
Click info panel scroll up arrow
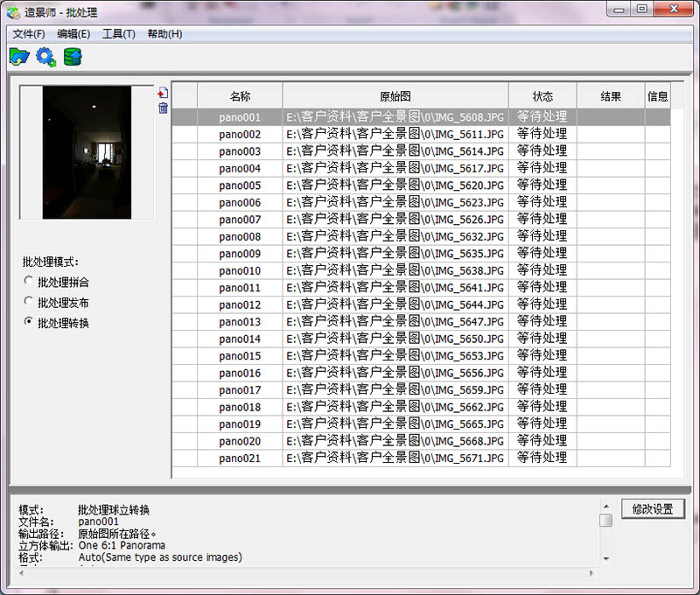point(605,507)
